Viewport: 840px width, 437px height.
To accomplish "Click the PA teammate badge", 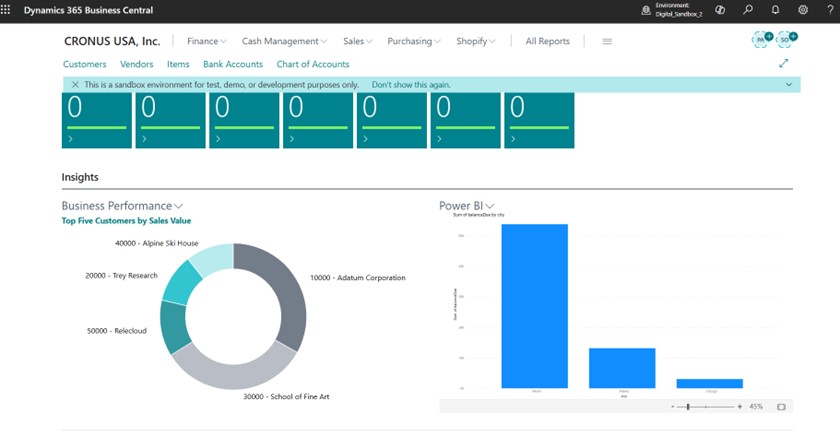I will click(762, 39).
